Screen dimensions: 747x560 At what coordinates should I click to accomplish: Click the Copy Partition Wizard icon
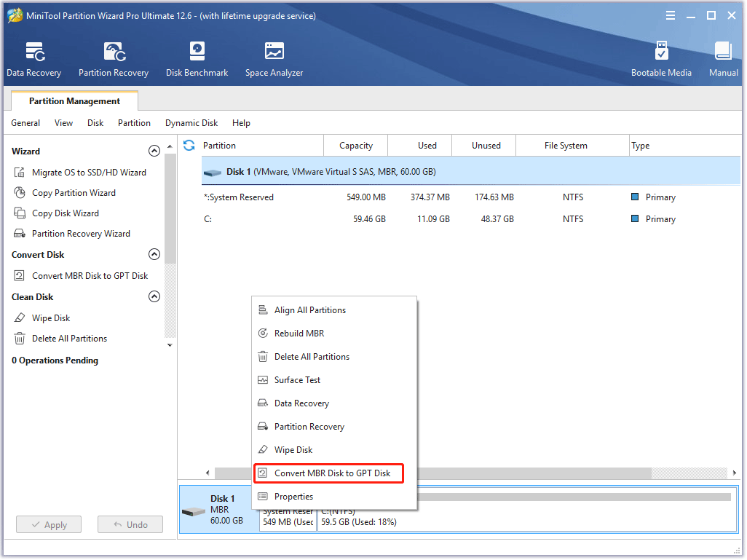click(x=20, y=193)
